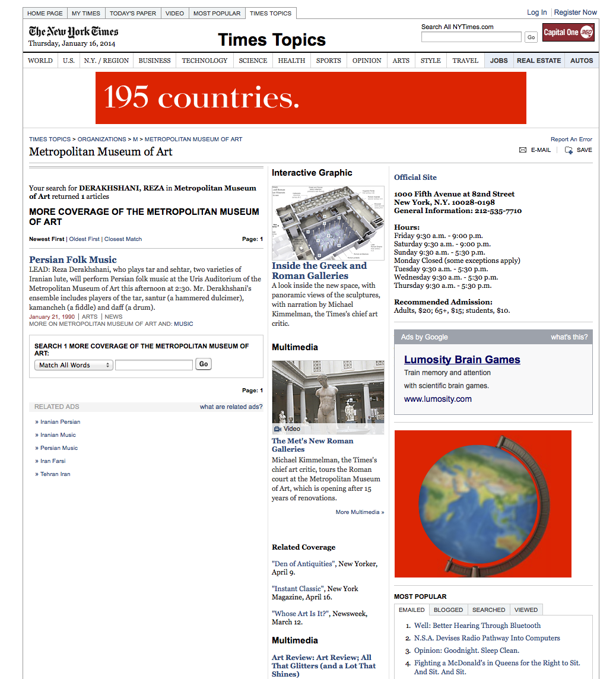Go to the JOBS section

point(498,61)
